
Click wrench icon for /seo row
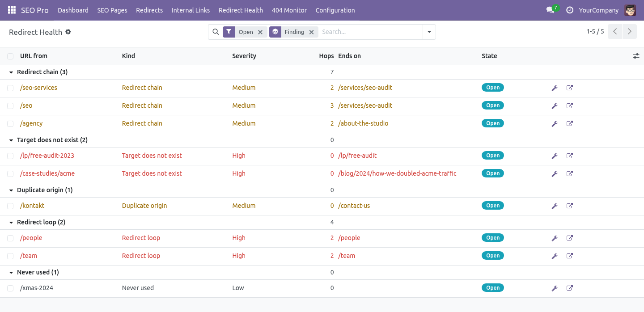tap(555, 106)
